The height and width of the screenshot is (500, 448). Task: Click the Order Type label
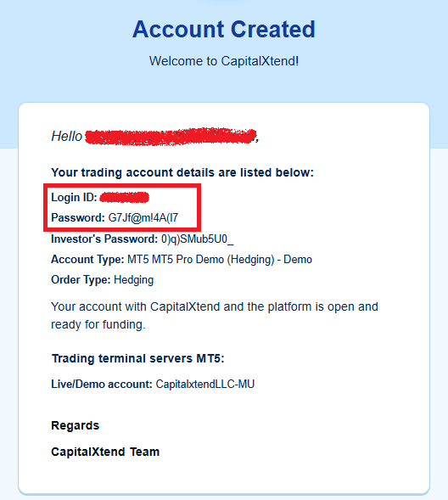(x=81, y=280)
